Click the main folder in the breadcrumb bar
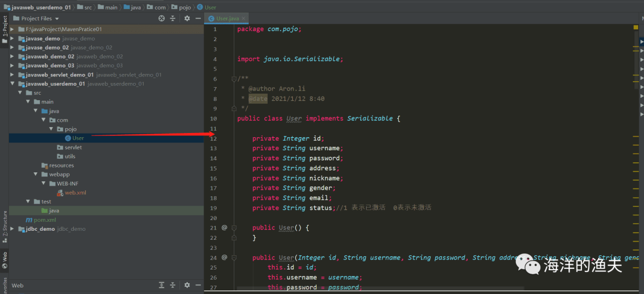 (109, 7)
